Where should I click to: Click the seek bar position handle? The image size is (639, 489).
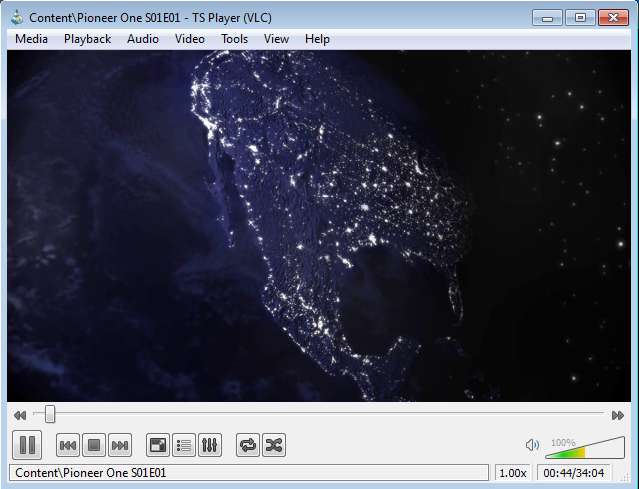[50, 414]
